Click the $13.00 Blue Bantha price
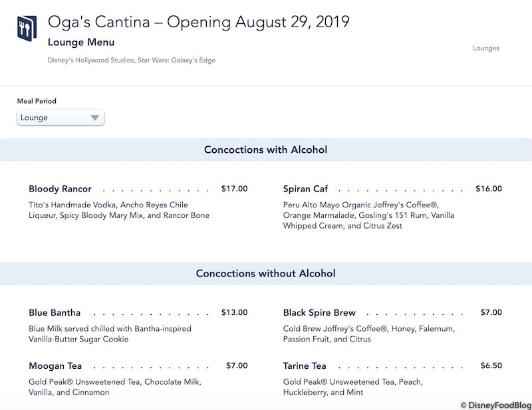 (x=234, y=312)
